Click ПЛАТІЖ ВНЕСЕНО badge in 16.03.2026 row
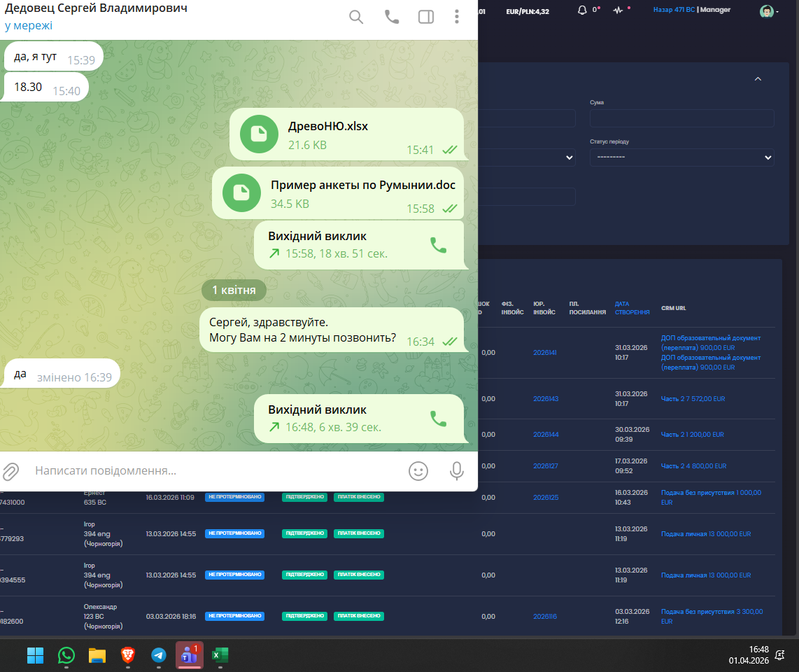799x672 pixels. (x=359, y=497)
